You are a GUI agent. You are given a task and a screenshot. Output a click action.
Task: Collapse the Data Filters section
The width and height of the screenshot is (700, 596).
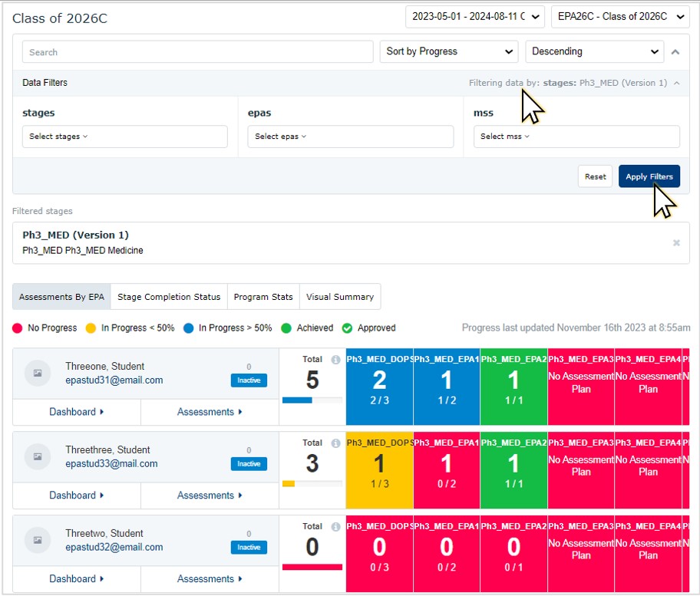677,83
